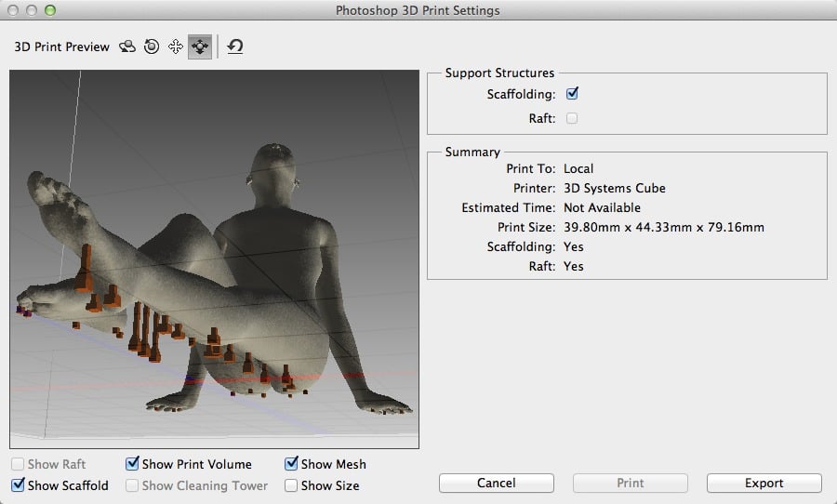The image size is (837, 504).
Task: Click the Export button
Action: point(764,483)
